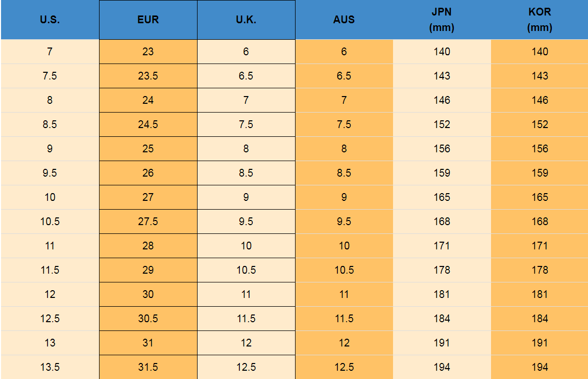Select the KOR (mm) column header
588x379 pixels.
(x=540, y=20)
